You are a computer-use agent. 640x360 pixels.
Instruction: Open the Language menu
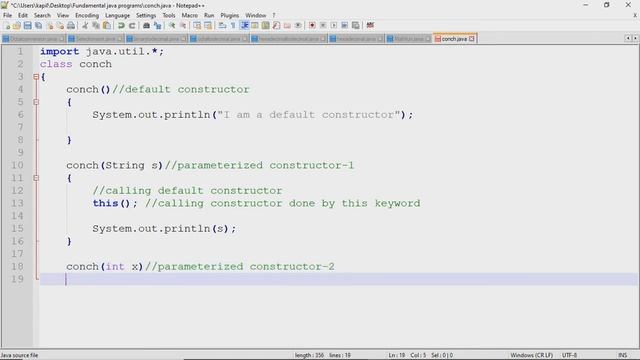click(117, 15)
